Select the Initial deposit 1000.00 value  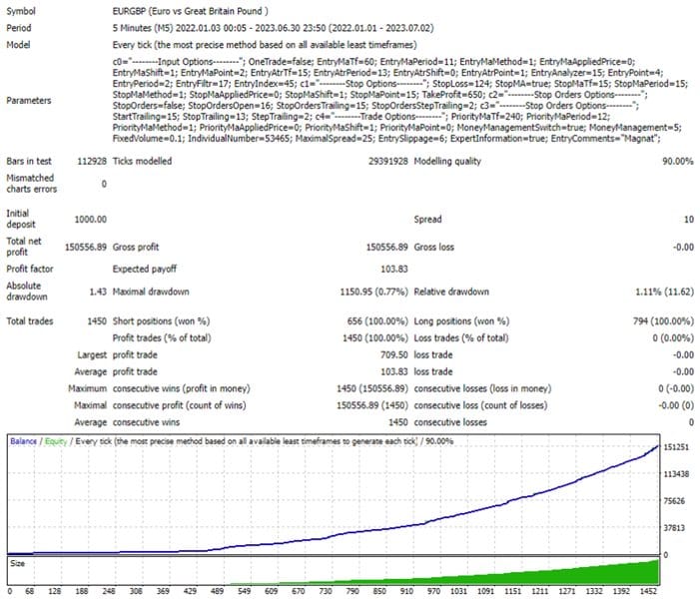(x=90, y=220)
